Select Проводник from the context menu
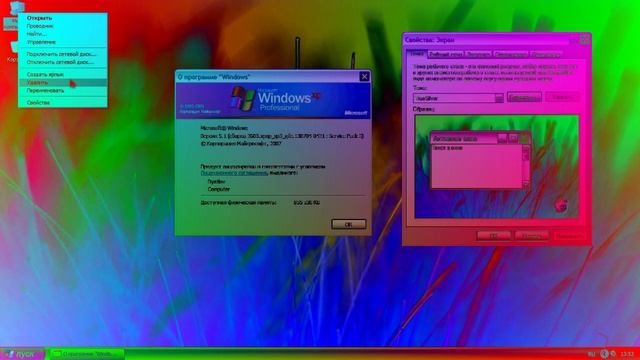The width and height of the screenshot is (640, 360). tap(63, 26)
